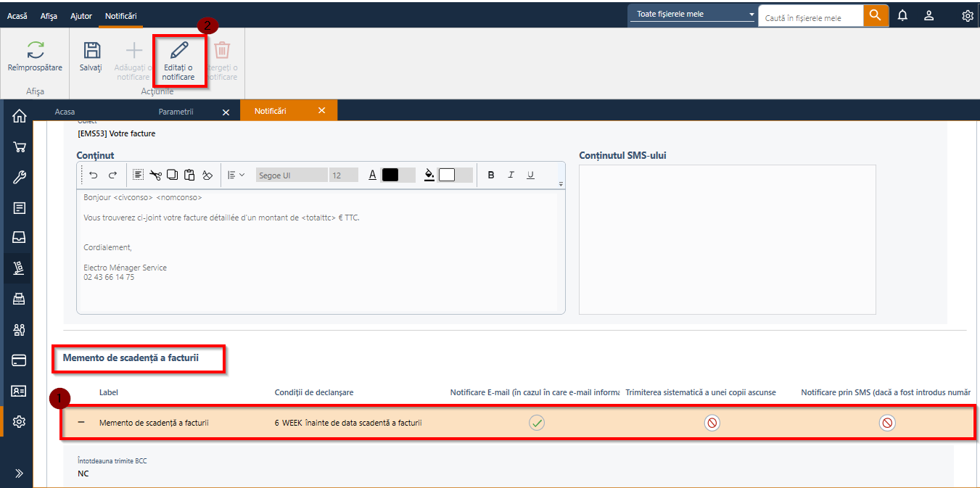
Task: Click the paste clipboard icon
Action: click(x=189, y=175)
